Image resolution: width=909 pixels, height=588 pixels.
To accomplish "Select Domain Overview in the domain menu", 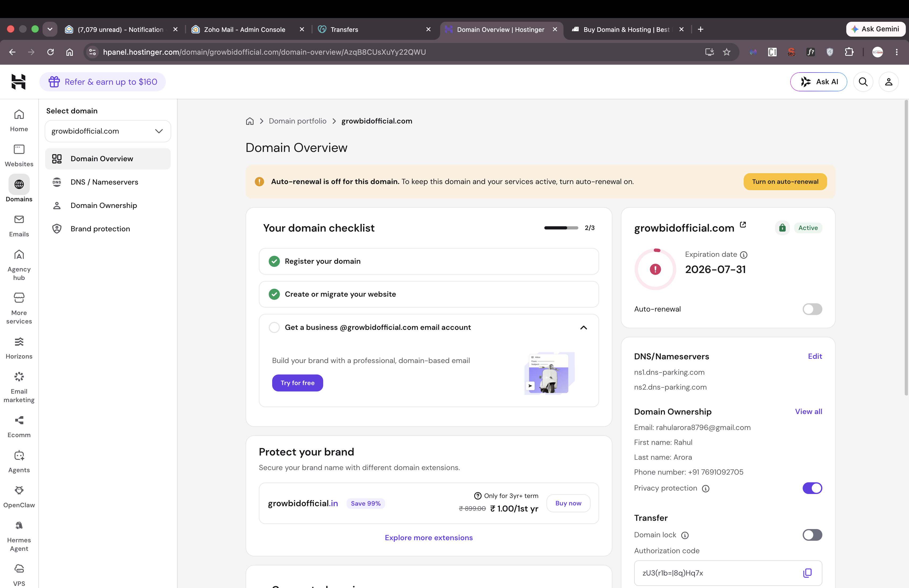I will [x=108, y=159].
